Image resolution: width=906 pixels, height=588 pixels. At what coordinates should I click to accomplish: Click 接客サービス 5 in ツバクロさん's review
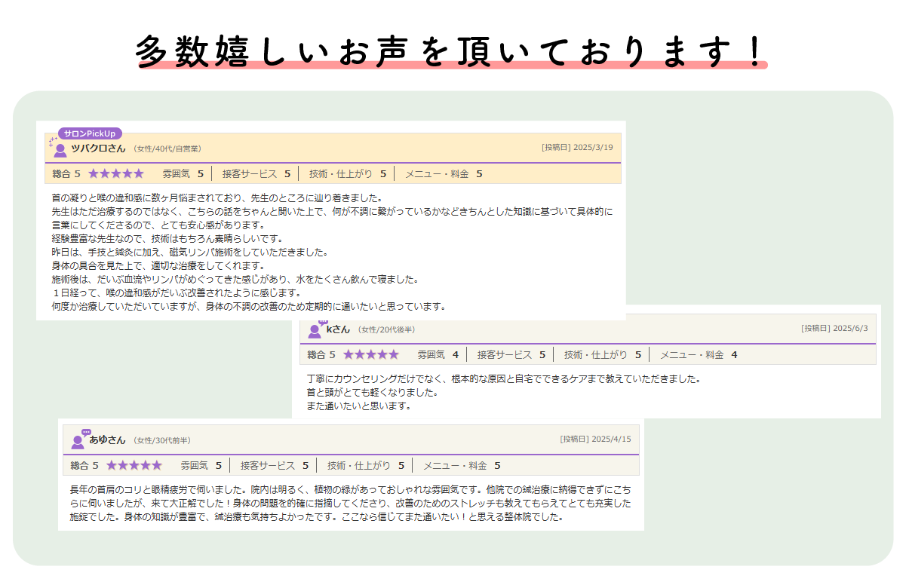(256, 173)
